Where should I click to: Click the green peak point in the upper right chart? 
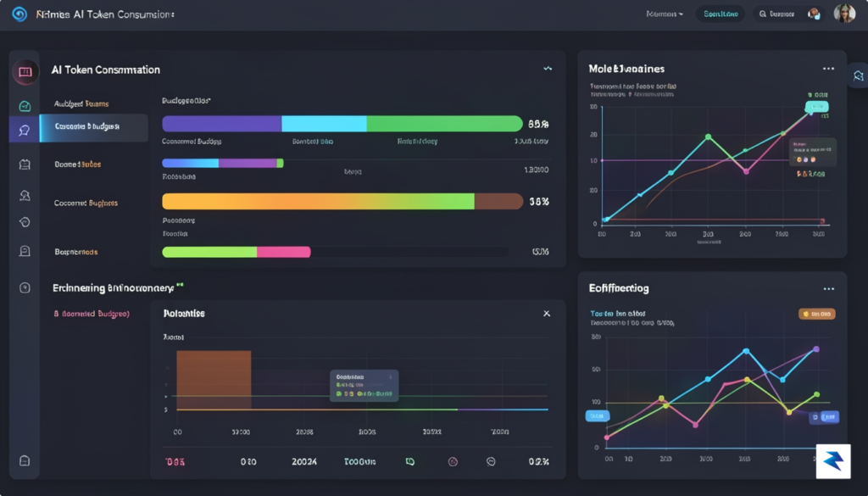(x=708, y=137)
